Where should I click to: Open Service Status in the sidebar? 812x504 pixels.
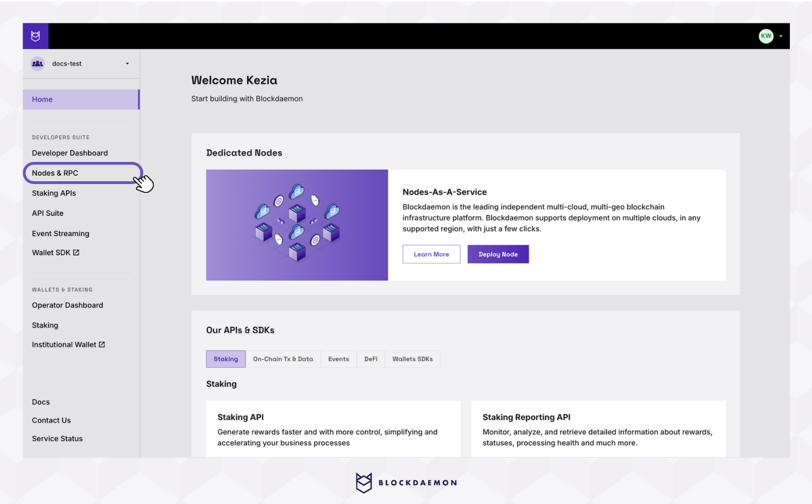tap(57, 438)
